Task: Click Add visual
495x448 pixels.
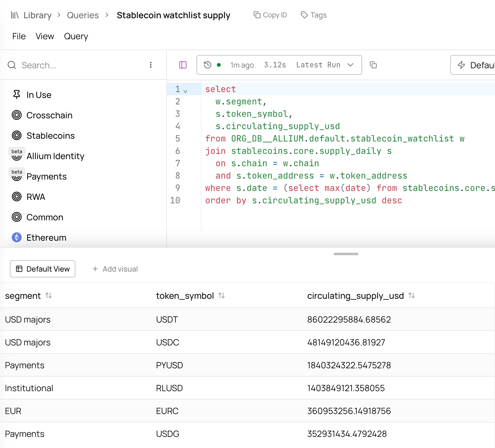Action: 115,269
